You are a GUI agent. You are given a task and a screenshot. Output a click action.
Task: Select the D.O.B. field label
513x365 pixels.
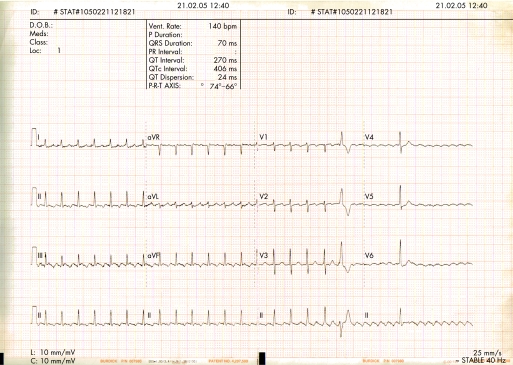pos(41,25)
